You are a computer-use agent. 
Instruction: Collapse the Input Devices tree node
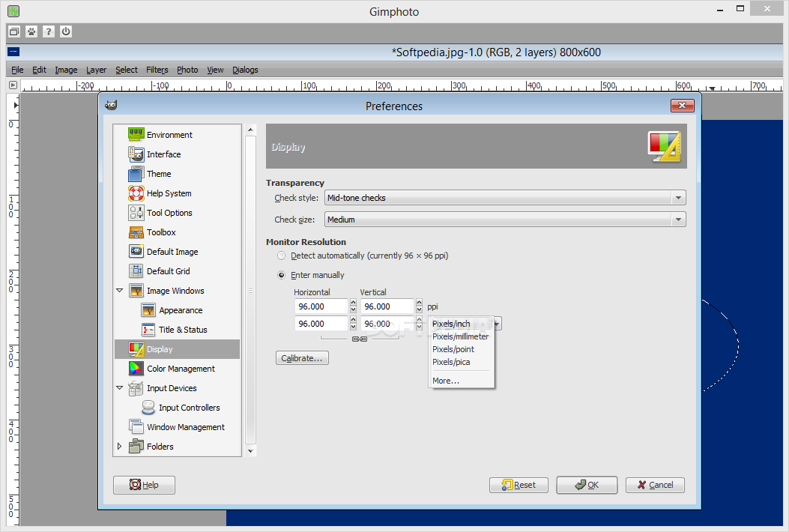pyautogui.click(x=120, y=388)
